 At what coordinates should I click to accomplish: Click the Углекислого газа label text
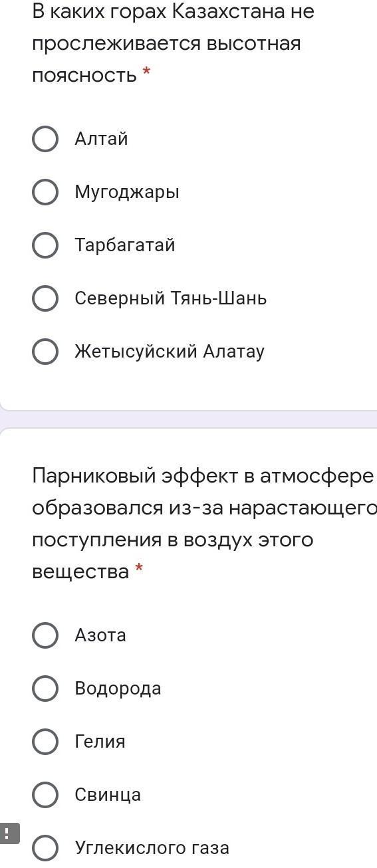[x=152, y=848]
